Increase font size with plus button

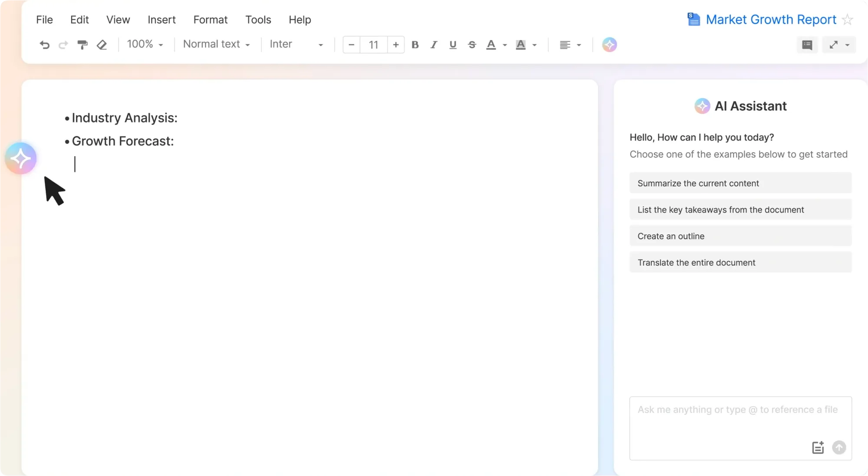(396, 45)
